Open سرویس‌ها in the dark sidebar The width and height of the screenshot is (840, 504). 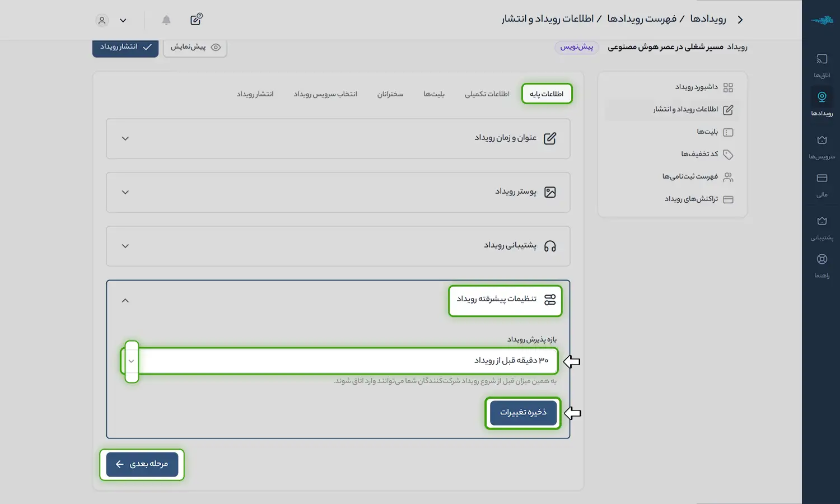pyautogui.click(x=822, y=147)
